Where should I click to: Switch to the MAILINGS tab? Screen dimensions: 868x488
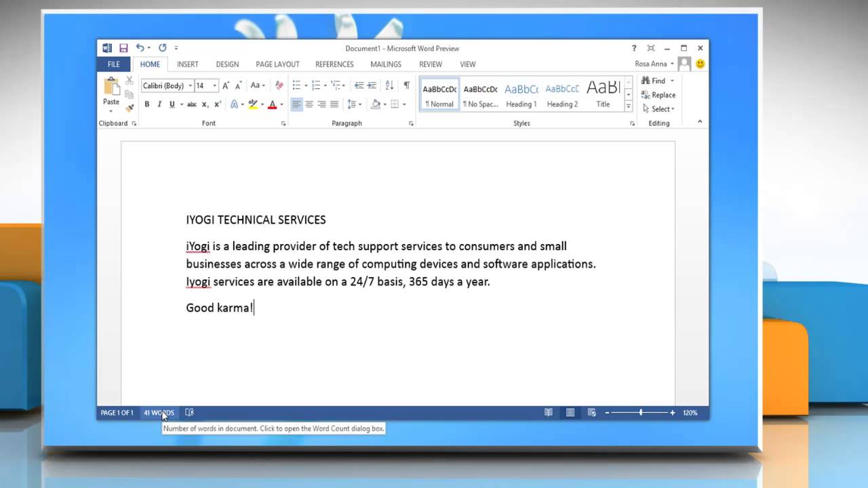pos(386,64)
